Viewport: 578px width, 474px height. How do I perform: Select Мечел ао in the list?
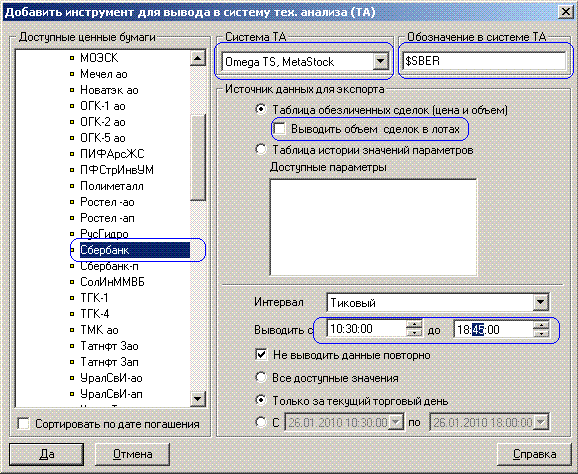pyautogui.click(x=104, y=74)
